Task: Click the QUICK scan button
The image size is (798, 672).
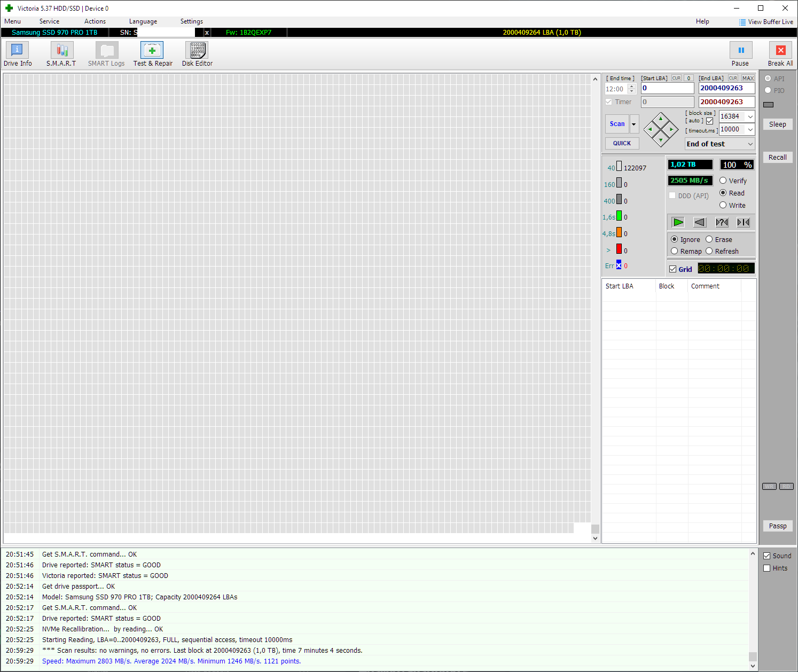Action: pos(622,143)
